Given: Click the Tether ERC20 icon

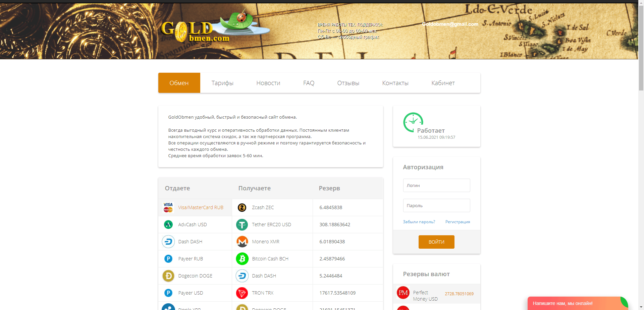Looking at the screenshot, I should point(242,225).
